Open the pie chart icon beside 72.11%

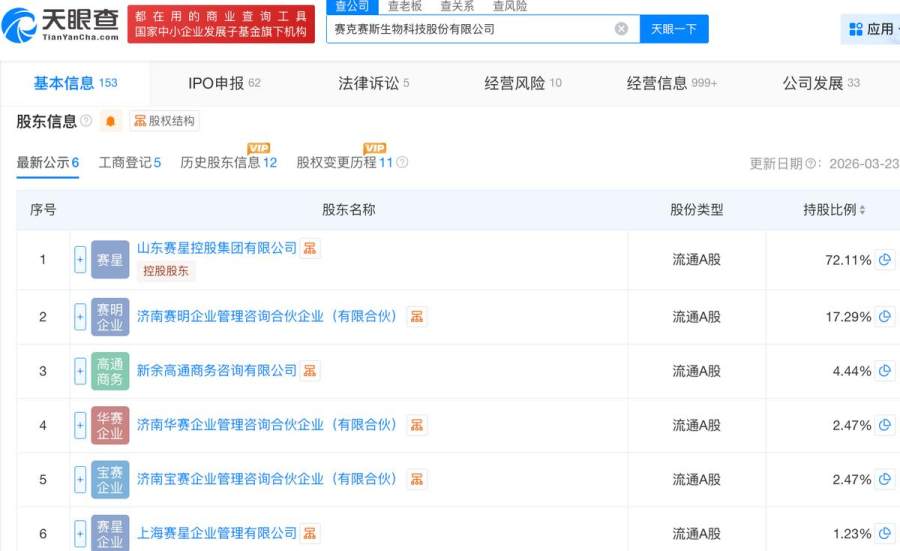[885, 259]
